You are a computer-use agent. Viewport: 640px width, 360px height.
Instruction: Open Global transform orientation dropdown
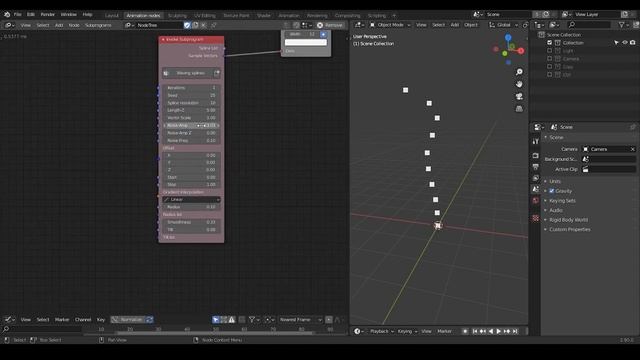(503, 25)
